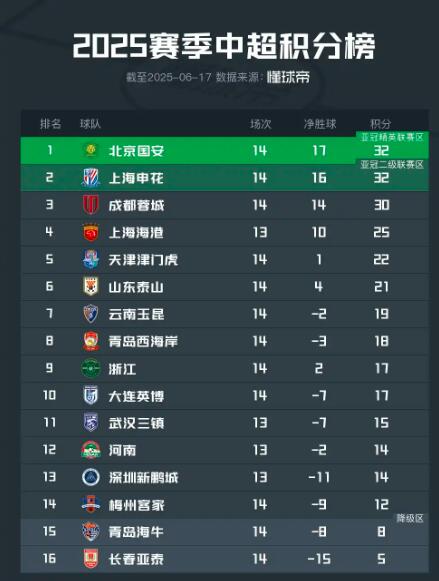Click the Beijing Guoan team logo
The image size is (439, 581).
pyautogui.click(x=91, y=150)
